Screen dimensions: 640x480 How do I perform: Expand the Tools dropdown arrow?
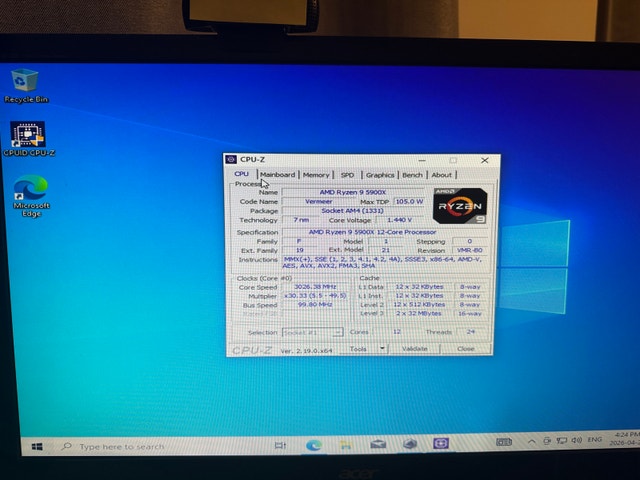(x=382, y=349)
